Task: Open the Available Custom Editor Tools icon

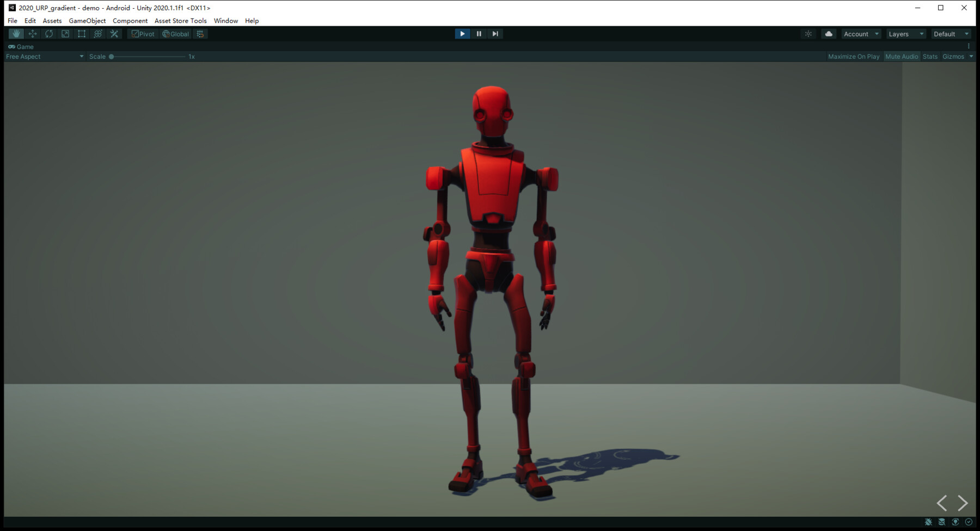Action: pyautogui.click(x=114, y=33)
